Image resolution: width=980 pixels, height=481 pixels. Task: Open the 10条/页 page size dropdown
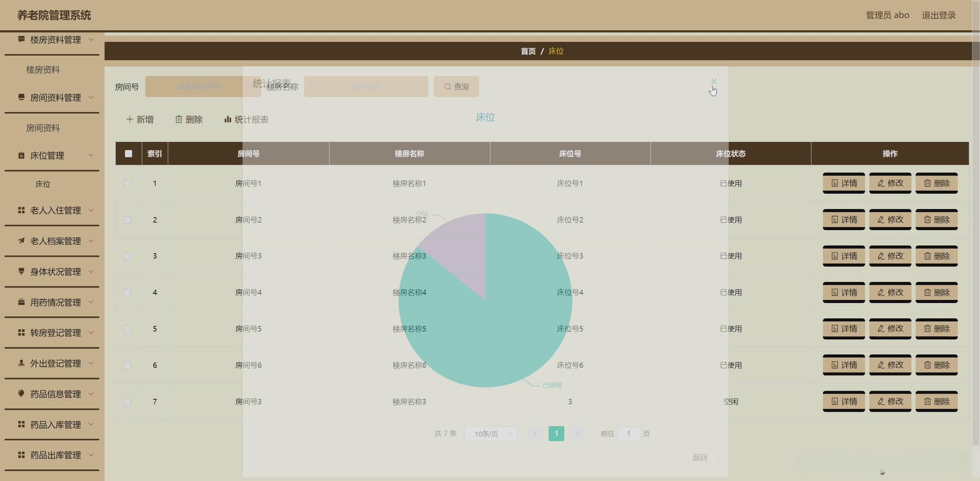(x=490, y=434)
